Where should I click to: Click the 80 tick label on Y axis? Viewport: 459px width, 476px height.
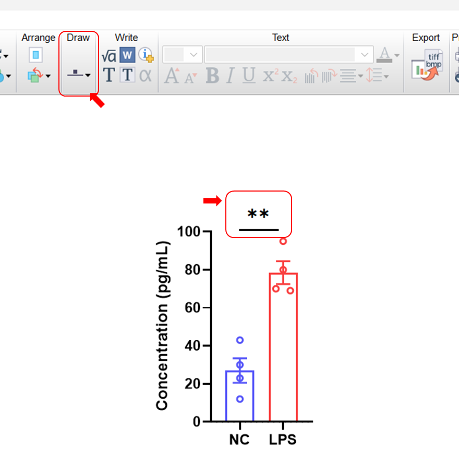pos(192,269)
